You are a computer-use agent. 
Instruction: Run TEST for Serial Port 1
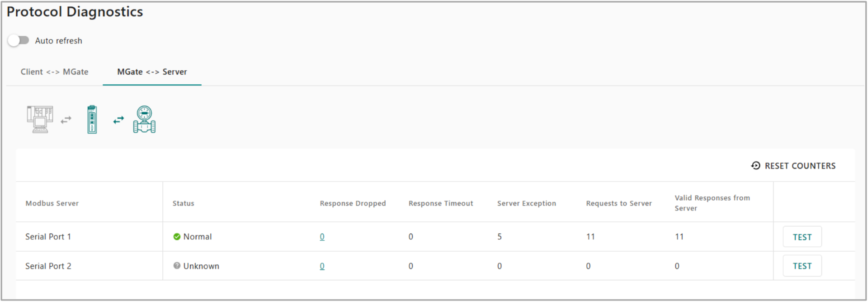[802, 237]
